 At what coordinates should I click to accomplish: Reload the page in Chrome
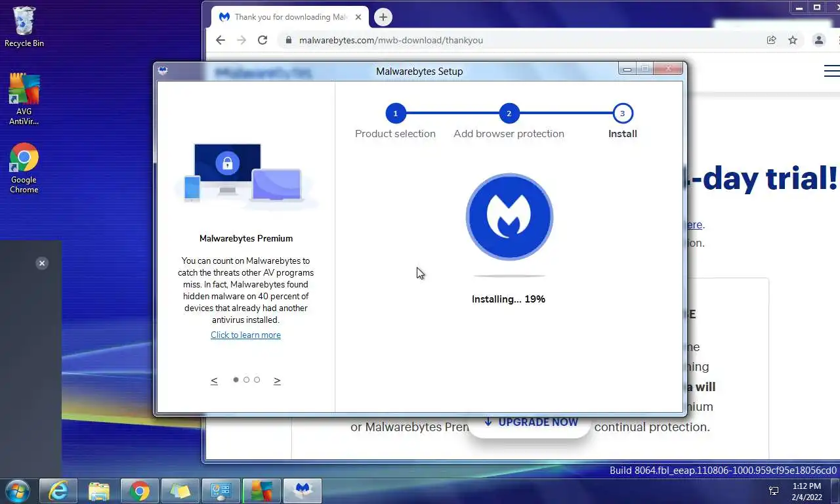[262, 40]
